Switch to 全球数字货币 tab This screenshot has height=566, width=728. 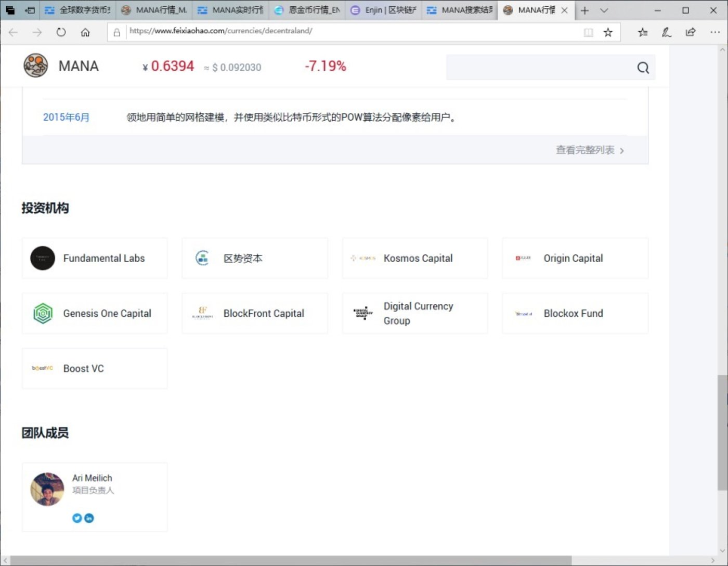pos(77,10)
